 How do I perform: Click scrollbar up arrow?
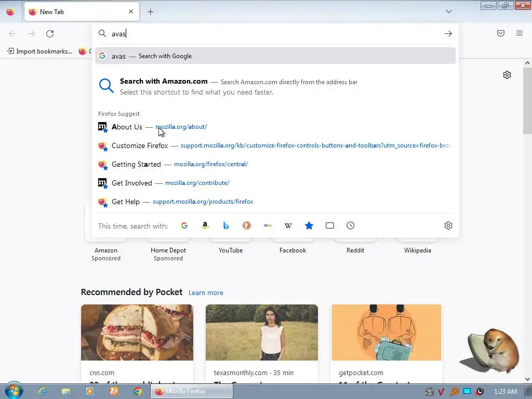pos(527,63)
